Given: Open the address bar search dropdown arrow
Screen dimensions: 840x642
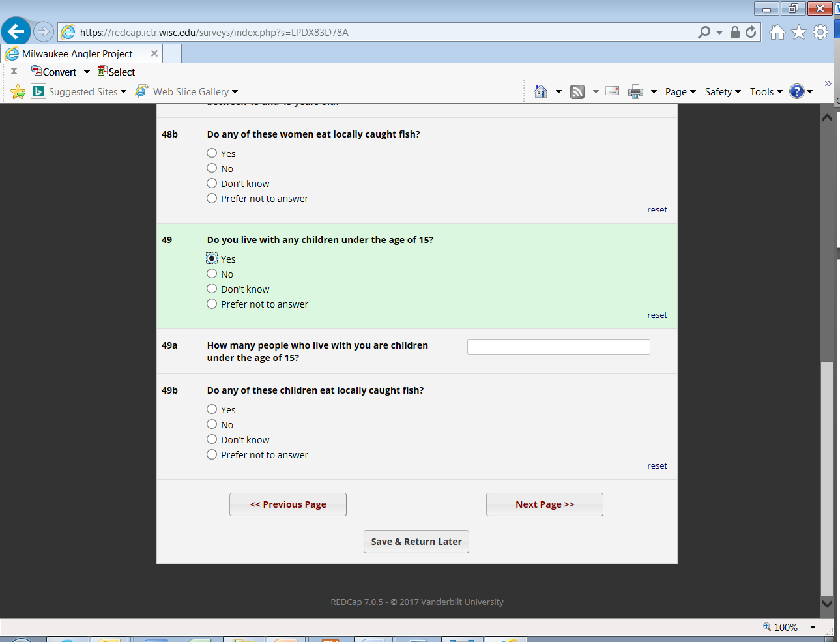Looking at the screenshot, I should pos(719,32).
